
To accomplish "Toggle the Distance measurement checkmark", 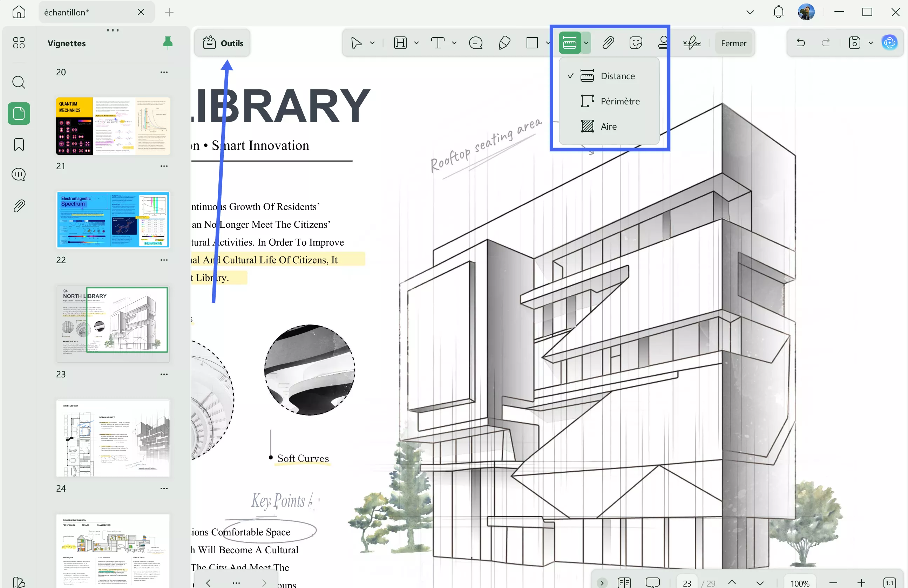I will pos(570,76).
